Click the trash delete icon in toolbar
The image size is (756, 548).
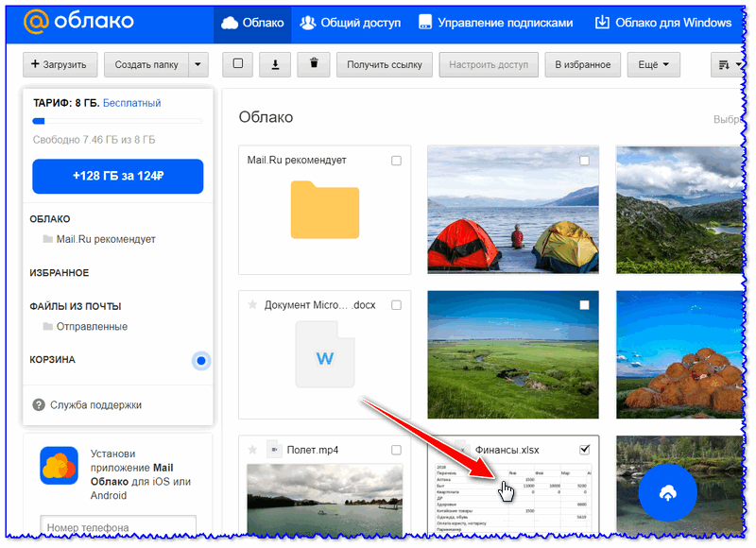(x=314, y=64)
